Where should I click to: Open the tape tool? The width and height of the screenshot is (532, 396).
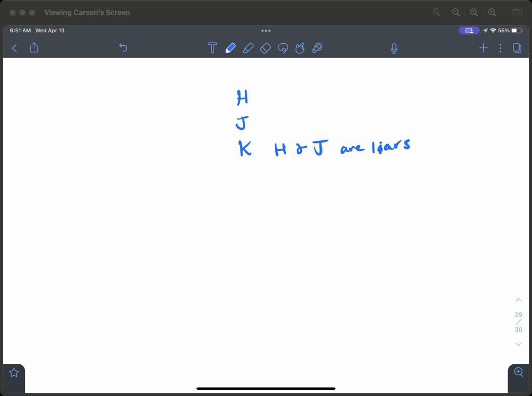coord(317,48)
